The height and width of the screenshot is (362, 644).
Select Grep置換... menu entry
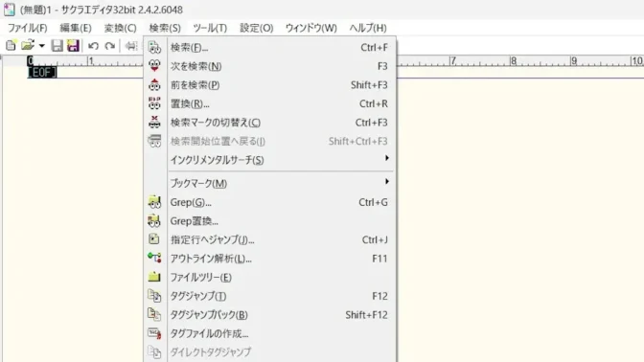tap(270, 221)
